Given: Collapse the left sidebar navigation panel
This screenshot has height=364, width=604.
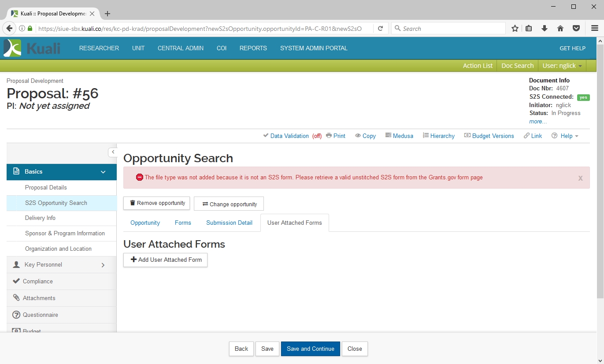Looking at the screenshot, I should click(x=113, y=152).
